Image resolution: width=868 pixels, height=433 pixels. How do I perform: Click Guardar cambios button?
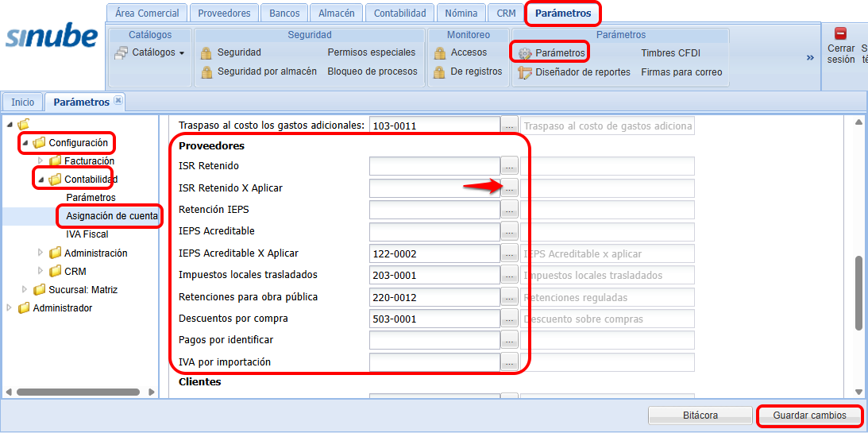[x=809, y=416]
